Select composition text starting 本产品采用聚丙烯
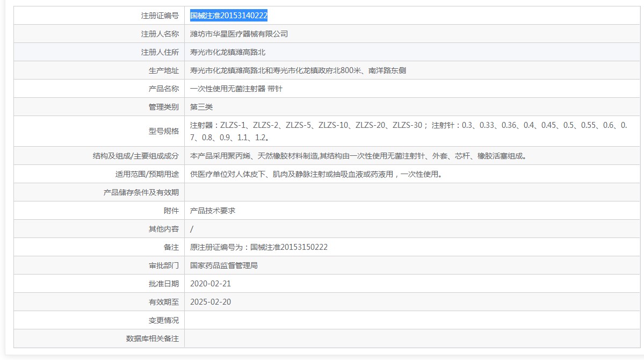This screenshot has width=644, height=360. pos(359,156)
